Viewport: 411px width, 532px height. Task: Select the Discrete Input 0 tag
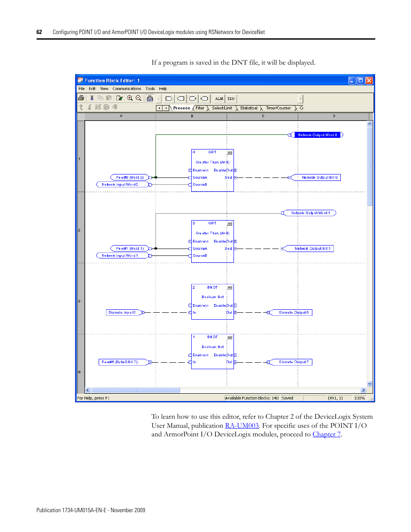[124, 312]
